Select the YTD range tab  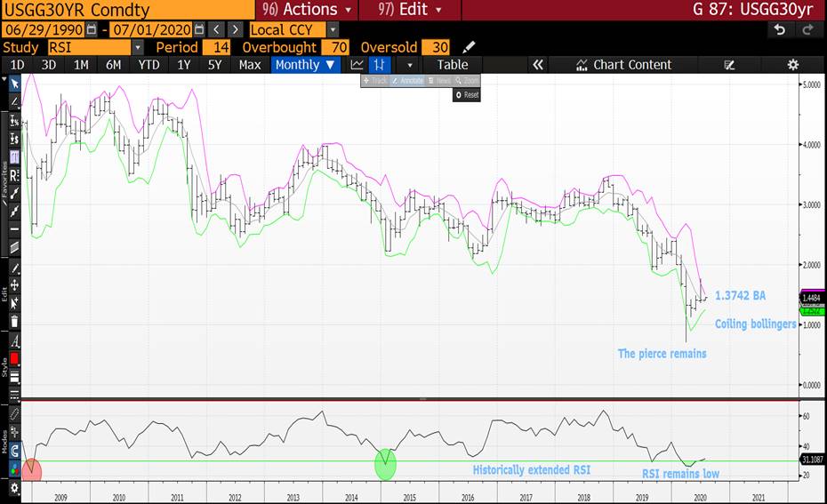pos(149,65)
